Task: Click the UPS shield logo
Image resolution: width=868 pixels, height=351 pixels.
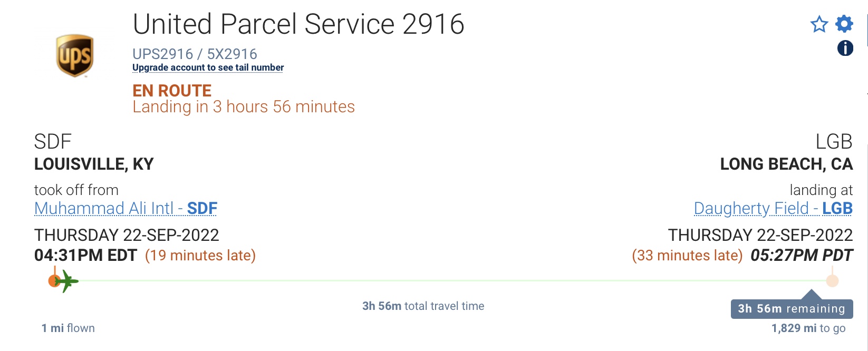Action: tap(75, 56)
